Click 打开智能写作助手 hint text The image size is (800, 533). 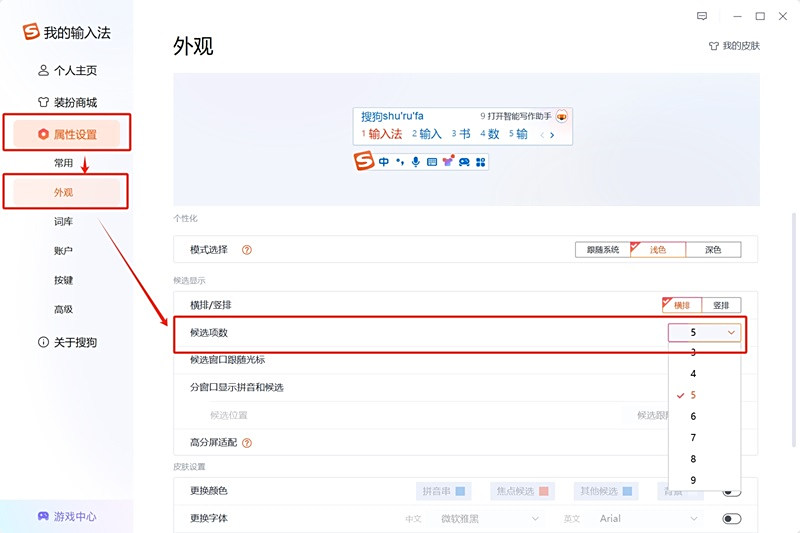tap(519, 116)
